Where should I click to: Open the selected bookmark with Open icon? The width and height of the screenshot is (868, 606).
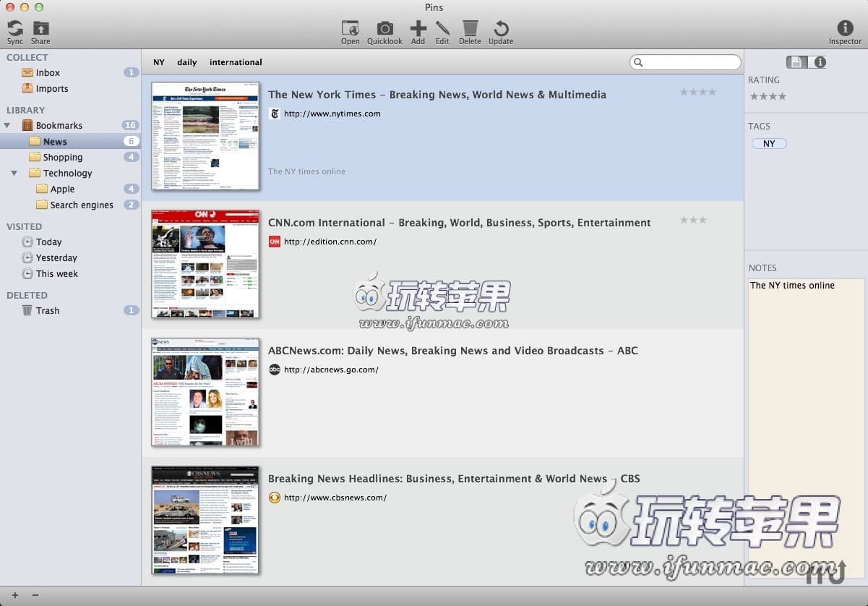[351, 28]
